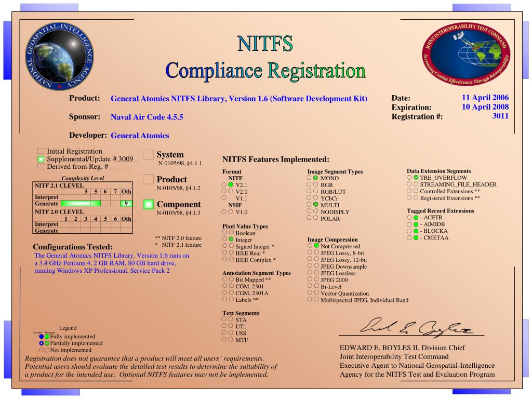Click the Registered Extensions label
This screenshot has height=399, width=532.
click(450, 198)
